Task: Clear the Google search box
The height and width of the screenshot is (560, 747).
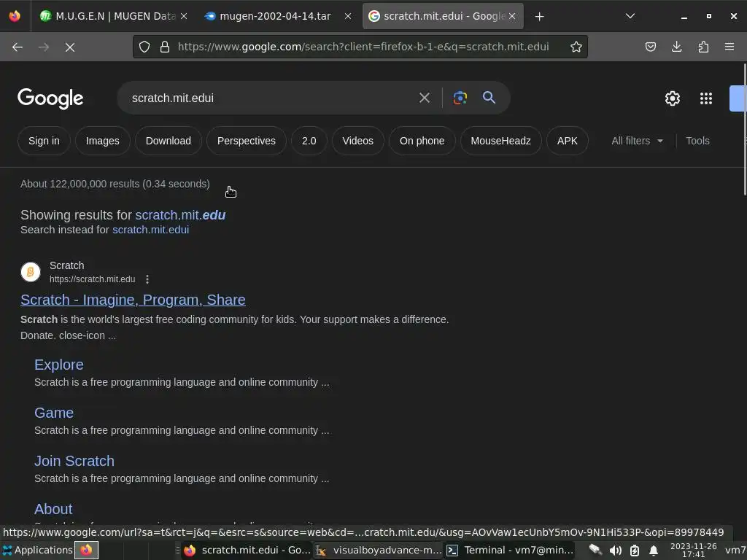Action: coord(424,98)
